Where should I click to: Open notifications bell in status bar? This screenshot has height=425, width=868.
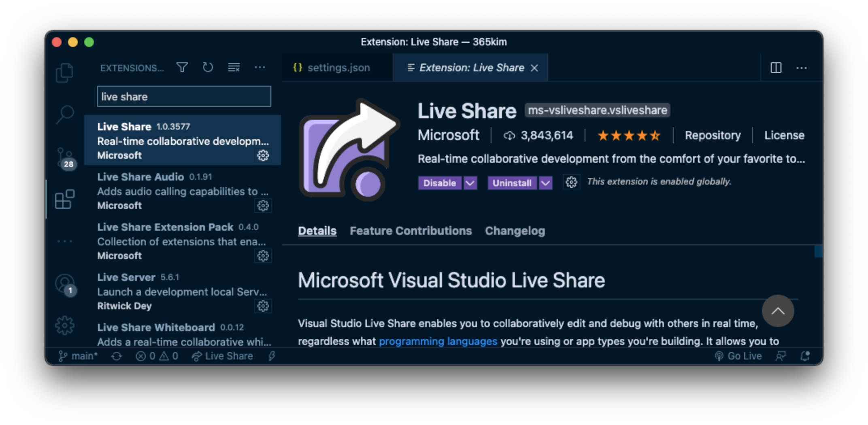coord(805,356)
